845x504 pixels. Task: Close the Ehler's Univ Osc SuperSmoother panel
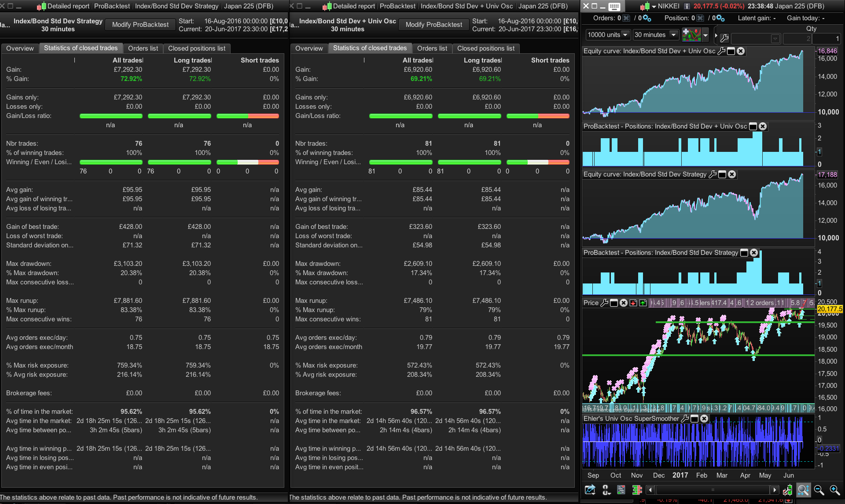(704, 419)
